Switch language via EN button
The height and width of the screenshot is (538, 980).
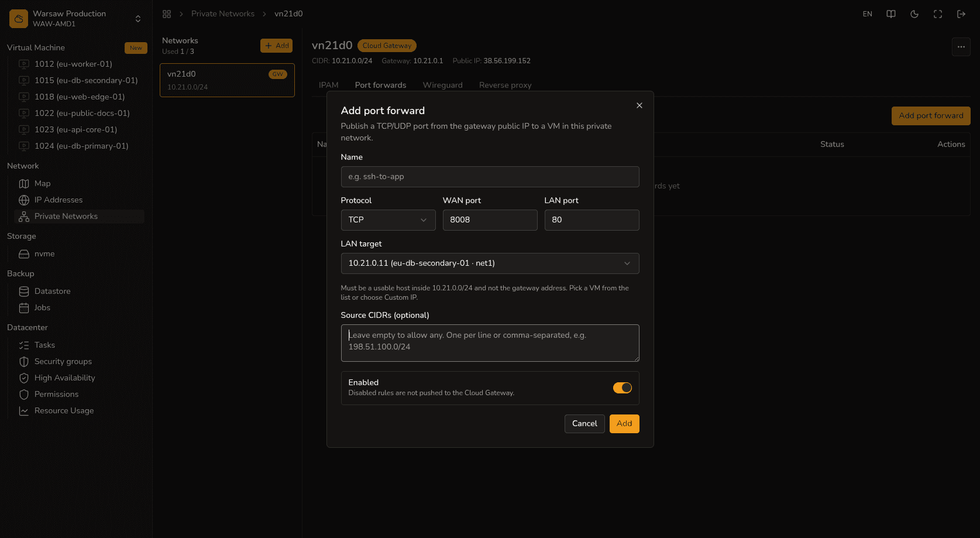868,14
